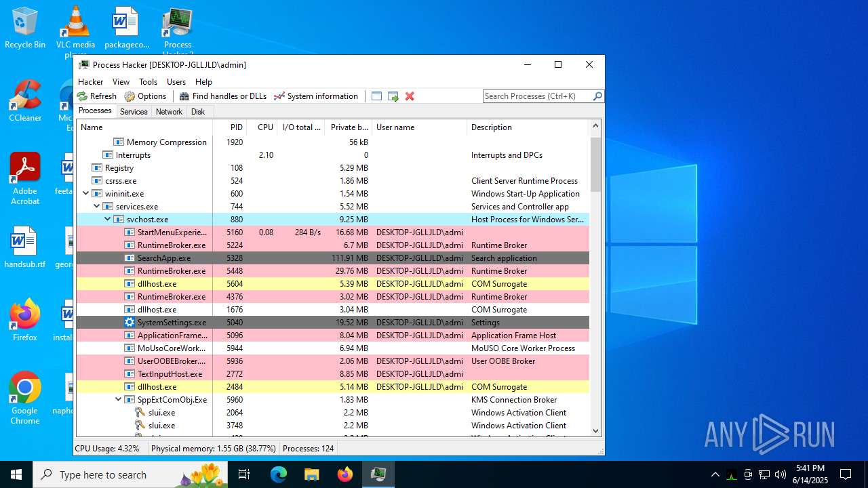
Task: Sort by I/O total column header
Action: pyautogui.click(x=301, y=127)
